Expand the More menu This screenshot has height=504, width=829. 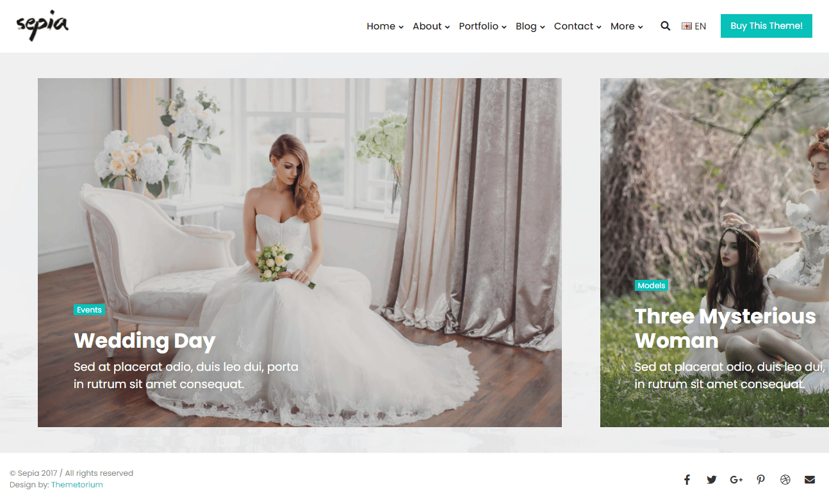(x=627, y=26)
